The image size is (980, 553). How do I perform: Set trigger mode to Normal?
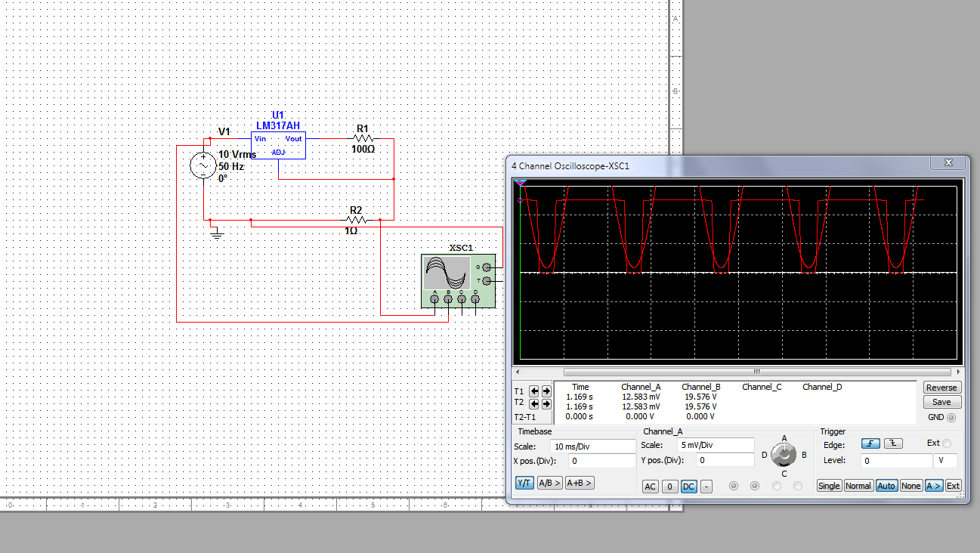[858, 486]
